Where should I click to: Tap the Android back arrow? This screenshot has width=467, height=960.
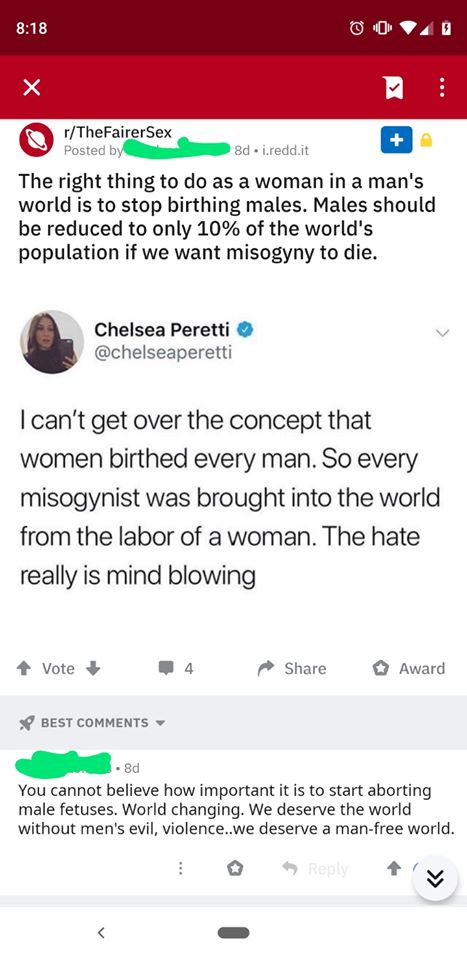click(x=102, y=932)
